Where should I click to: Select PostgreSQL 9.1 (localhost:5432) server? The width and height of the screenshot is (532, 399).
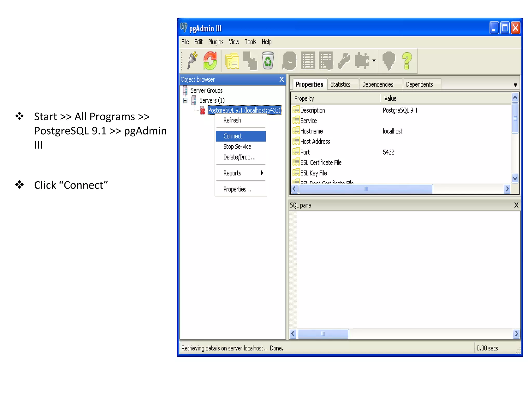pyautogui.click(x=244, y=110)
